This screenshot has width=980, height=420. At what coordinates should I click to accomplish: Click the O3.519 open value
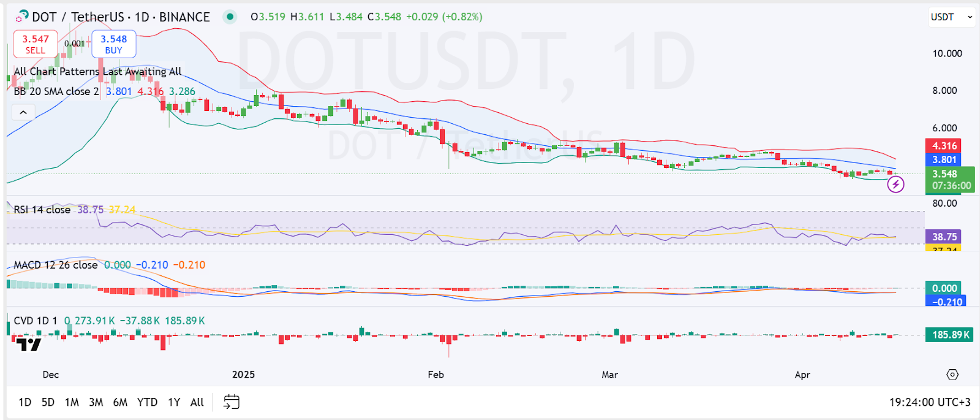[268, 17]
